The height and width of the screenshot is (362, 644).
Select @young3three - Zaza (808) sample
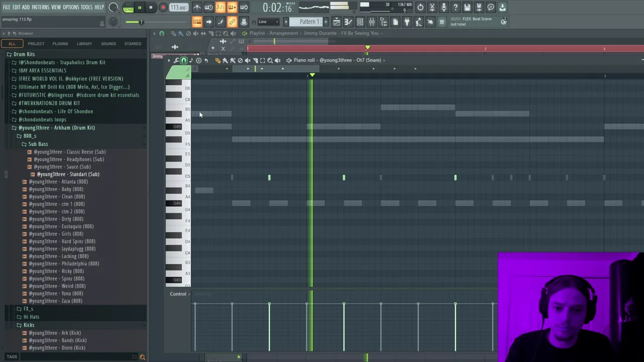point(55,301)
